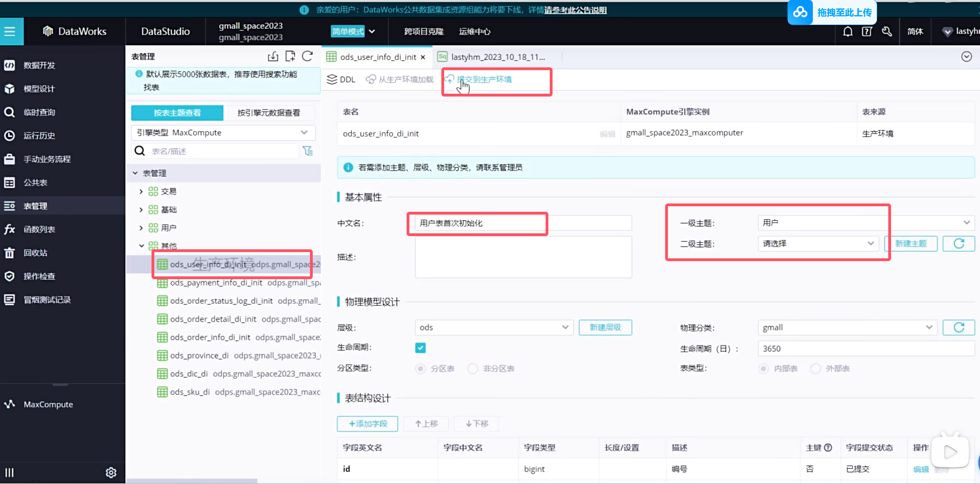Select the 外部表 radio button
The width and height of the screenshot is (980, 484).
[x=815, y=368]
